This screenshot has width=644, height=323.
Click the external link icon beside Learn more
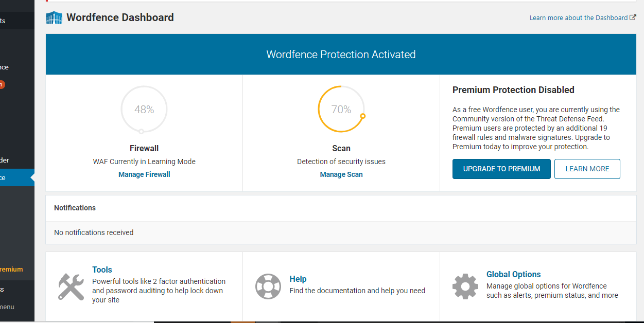(633, 17)
